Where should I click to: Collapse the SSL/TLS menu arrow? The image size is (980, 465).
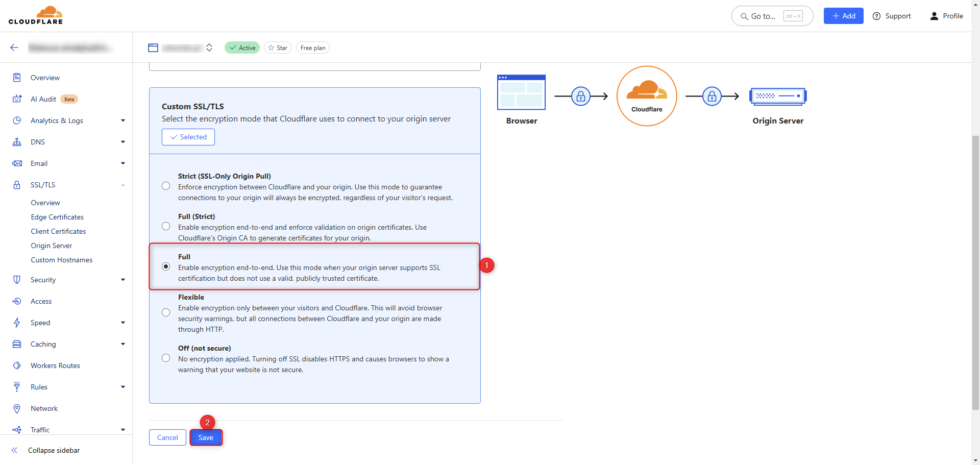tap(123, 185)
